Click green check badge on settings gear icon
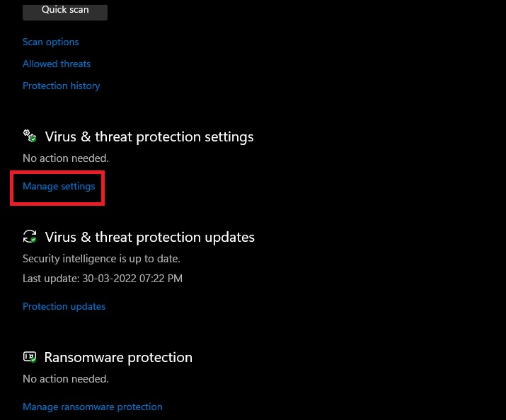The width and height of the screenshot is (506, 420). (x=33, y=139)
